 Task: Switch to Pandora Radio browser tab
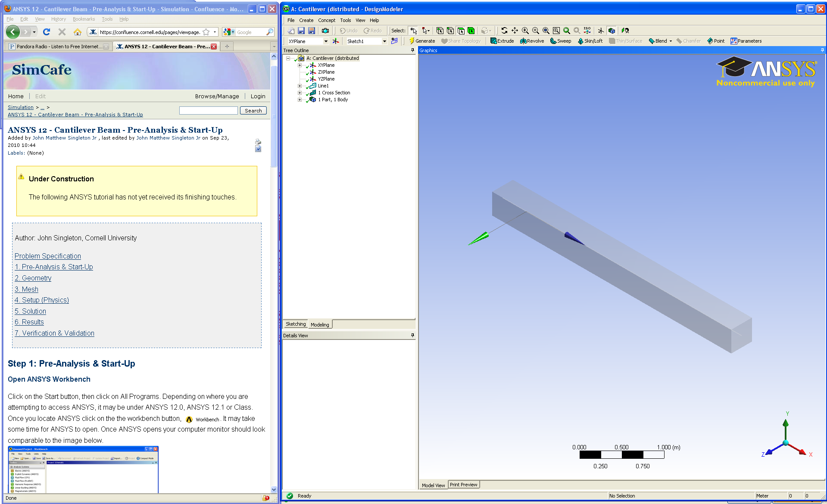(59, 47)
